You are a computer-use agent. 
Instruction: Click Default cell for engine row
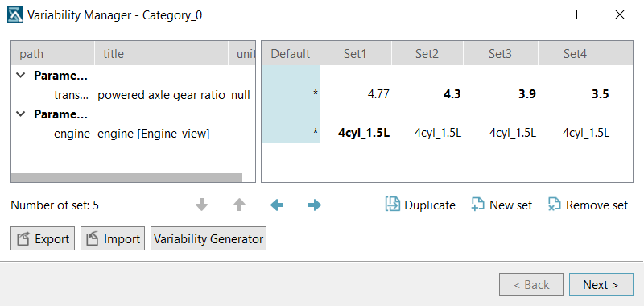coord(291,132)
